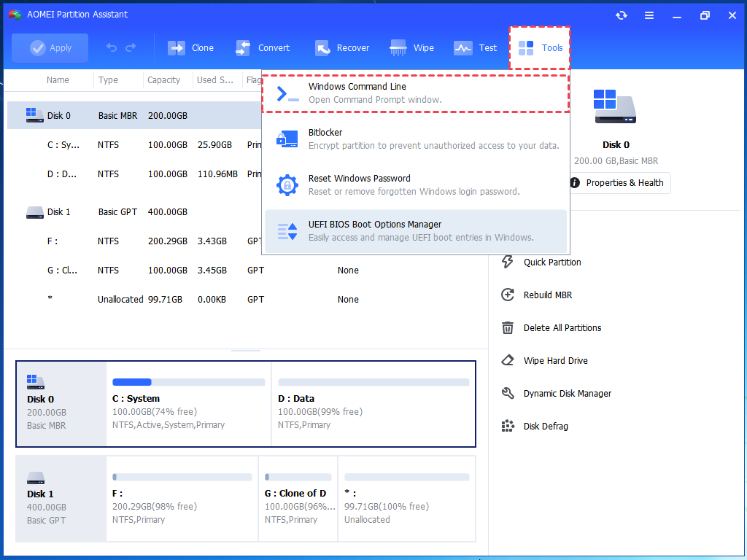The width and height of the screenshot is (747, 560).
Task: Undo the last pending operation
Action: pos(112,47)
